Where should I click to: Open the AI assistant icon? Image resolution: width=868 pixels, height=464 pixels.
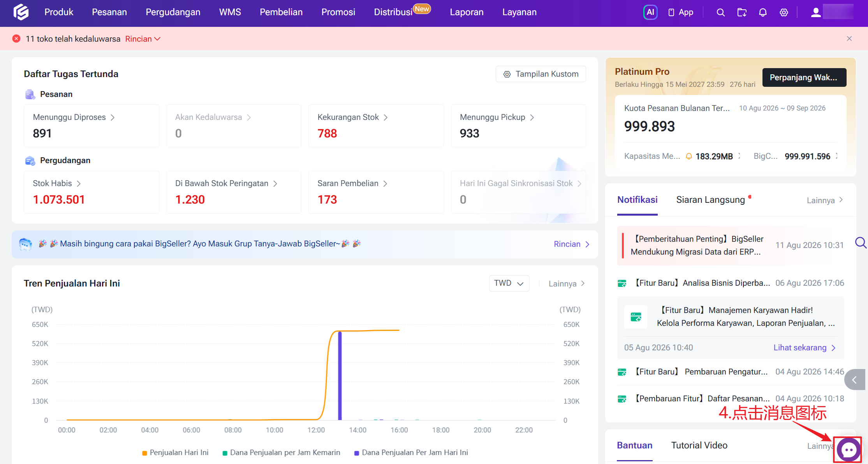[650, 12]
